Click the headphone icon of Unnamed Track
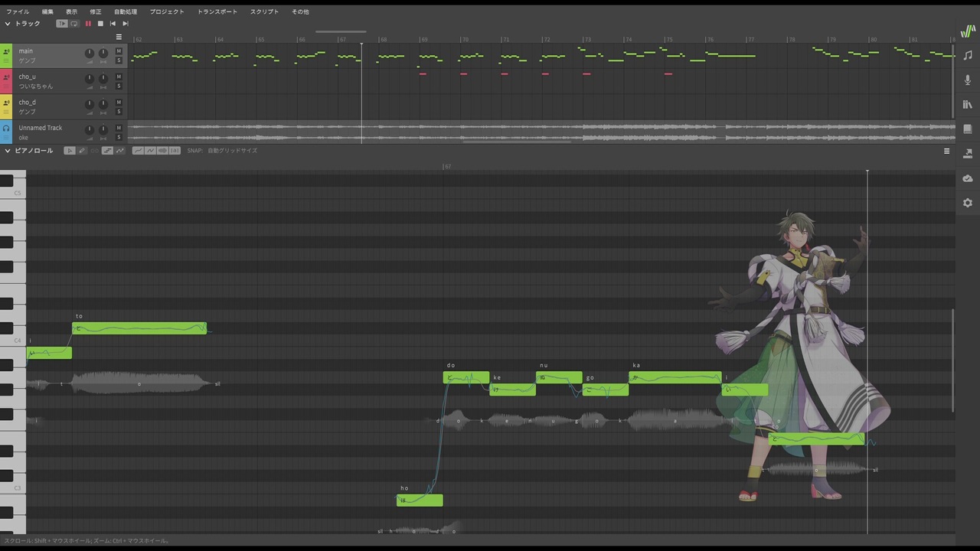The width and height of the screenshot is (980, 551). [x=6, y=129]
